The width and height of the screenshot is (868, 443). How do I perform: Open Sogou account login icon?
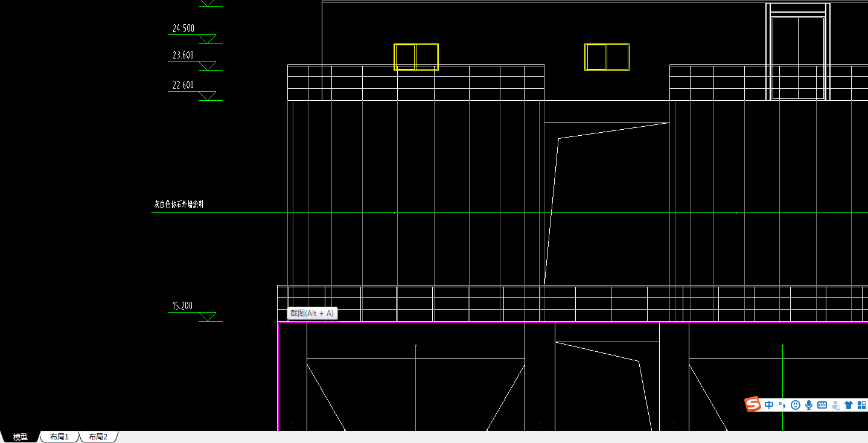tap(836, 405)
